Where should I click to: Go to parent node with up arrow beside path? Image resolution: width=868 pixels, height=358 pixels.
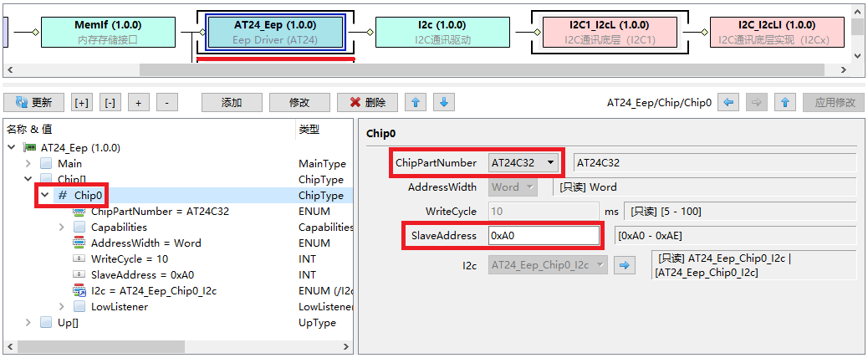click(x=784, y=103)
